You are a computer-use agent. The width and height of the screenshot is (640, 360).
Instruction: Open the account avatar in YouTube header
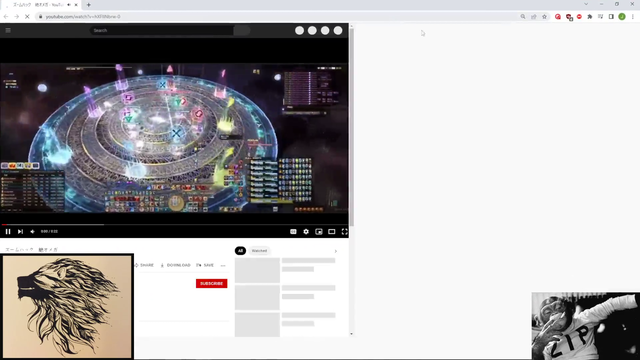tap(338, 31)
